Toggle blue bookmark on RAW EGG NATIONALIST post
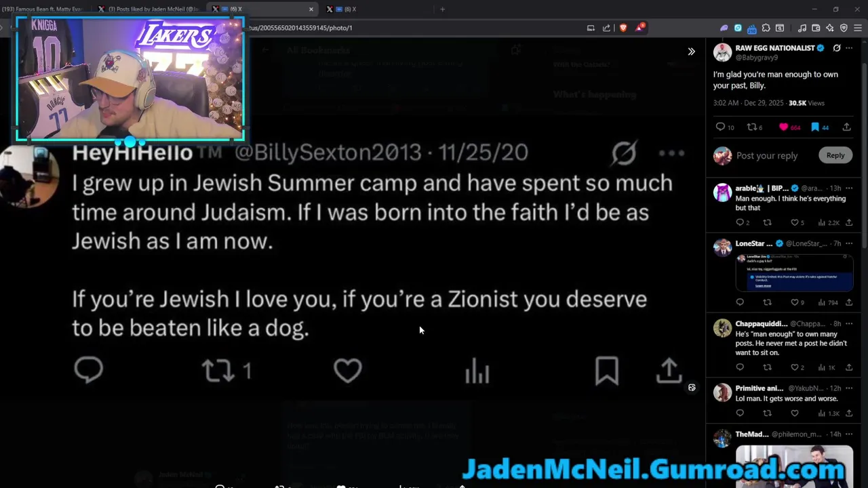This screenshot has width=868, height=488. pos(815,127)
